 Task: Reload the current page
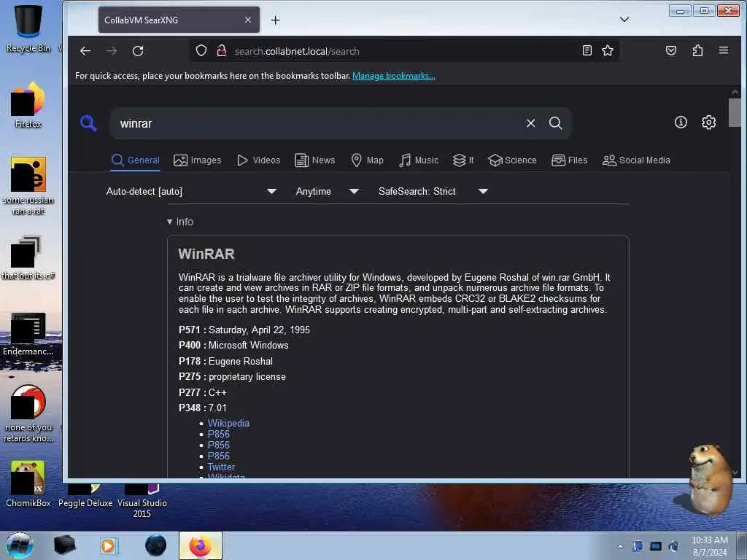138,51
